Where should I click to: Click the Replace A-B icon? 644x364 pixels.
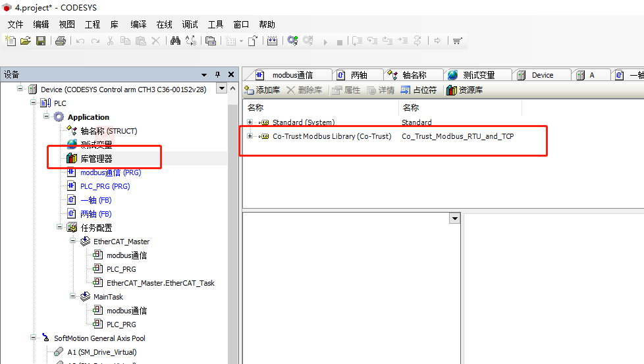[191, 41]
